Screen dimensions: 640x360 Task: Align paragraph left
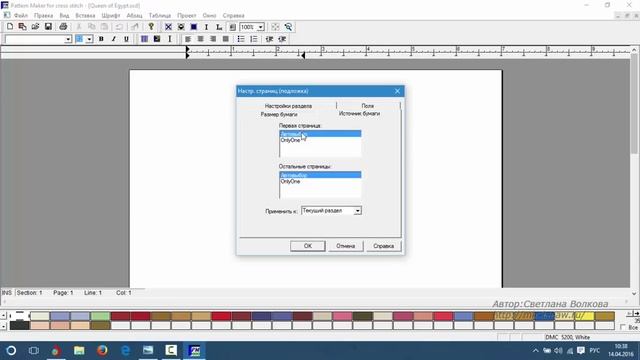188,39
